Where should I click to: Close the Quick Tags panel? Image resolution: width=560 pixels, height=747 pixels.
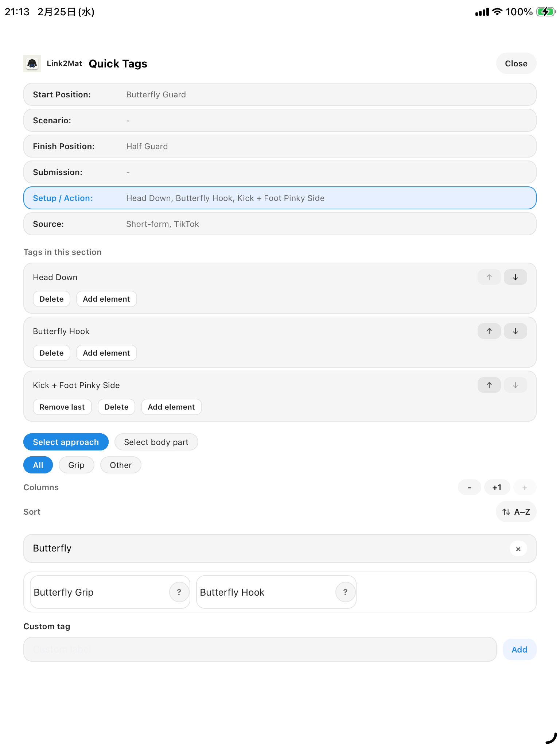pyautogui.click(x=516, y=63)
